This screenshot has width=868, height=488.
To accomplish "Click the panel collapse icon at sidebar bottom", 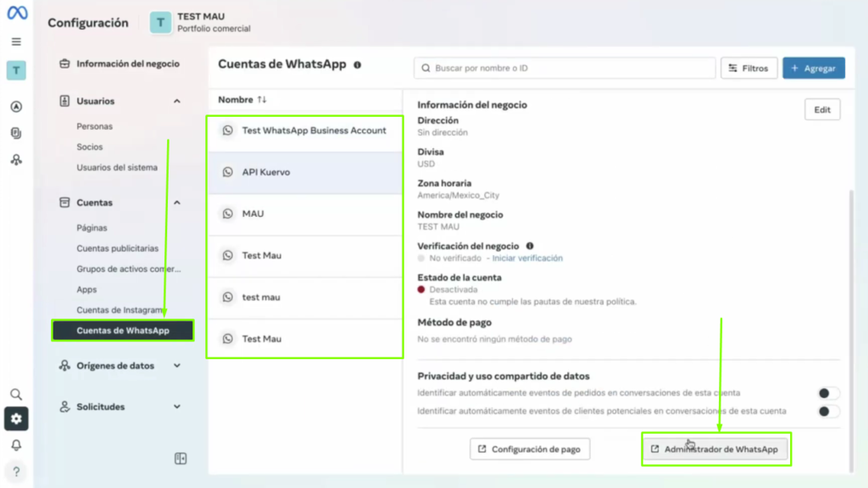I will 180,458.
